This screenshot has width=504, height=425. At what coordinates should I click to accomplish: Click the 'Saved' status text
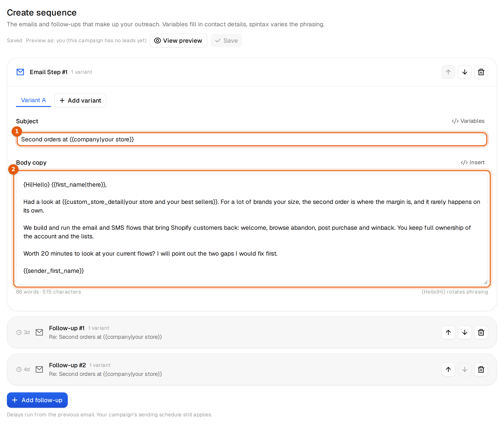[14, 41]
